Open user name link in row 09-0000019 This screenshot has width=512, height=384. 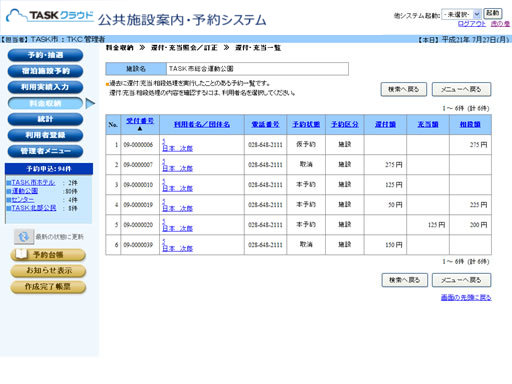pyautogui.click(x=177, y=208)
